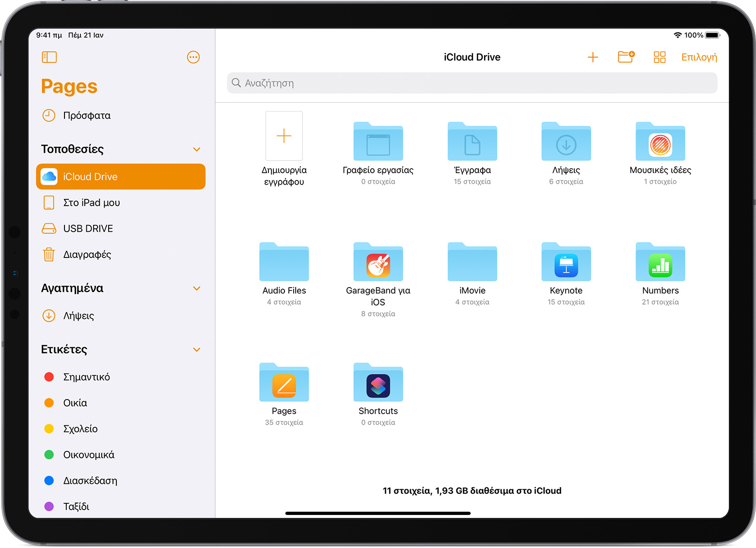The width and height of the screenshot is (756, 548).
Task: Select the Σχολείο yellow tag
Action: 49,429
